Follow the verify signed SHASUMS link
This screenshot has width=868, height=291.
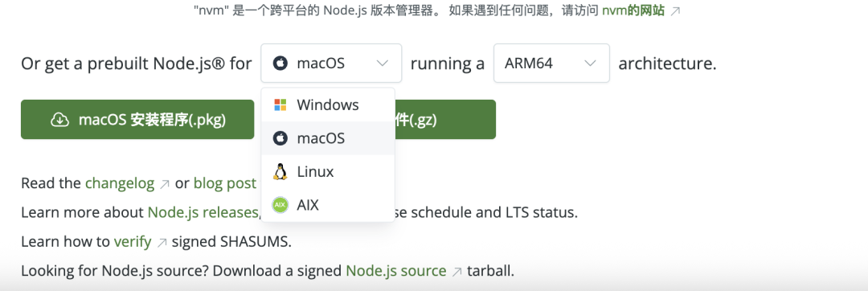(x=133, y=242)
